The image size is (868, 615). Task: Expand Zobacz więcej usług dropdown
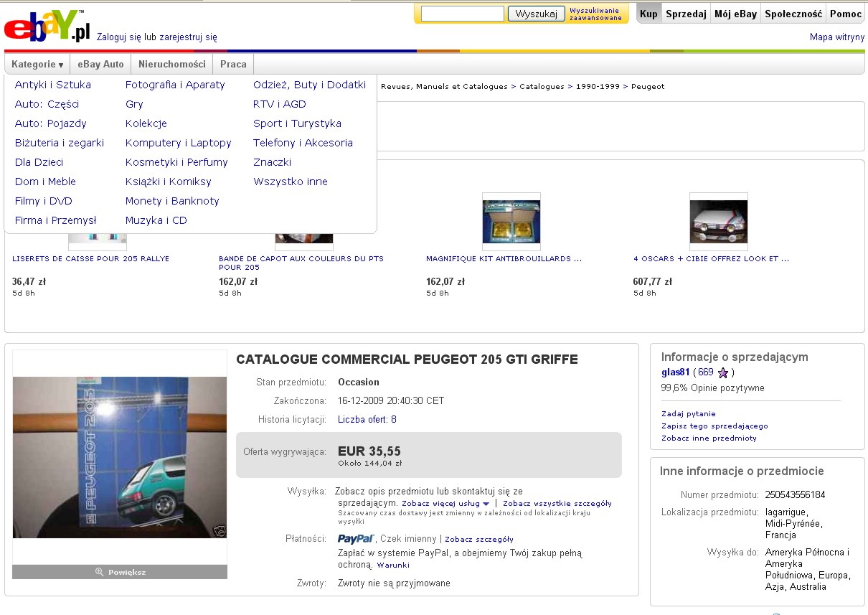[445, 504]
